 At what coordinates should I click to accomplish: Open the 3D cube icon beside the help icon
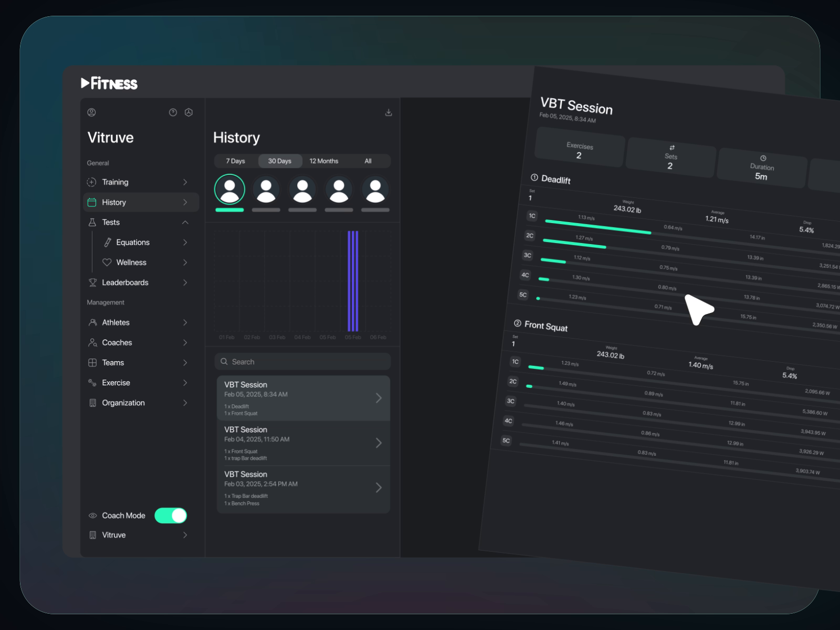(x=188, y=112)
